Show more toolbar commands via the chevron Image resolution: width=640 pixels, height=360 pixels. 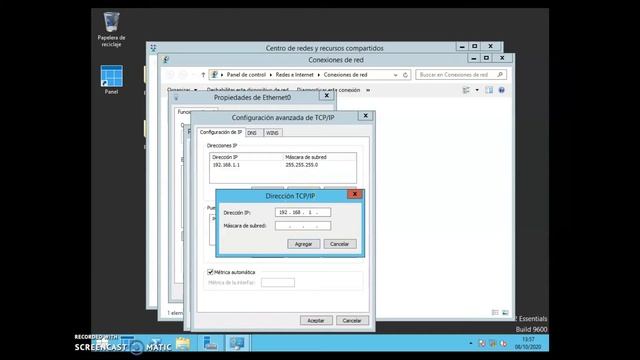pos(368,90)
